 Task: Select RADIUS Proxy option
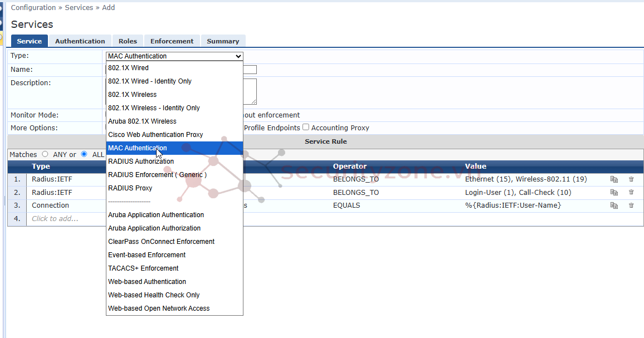click(130, 188)
